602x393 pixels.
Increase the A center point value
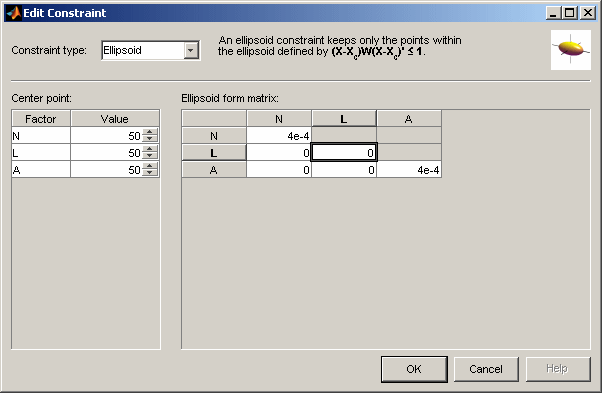[150, 166]
